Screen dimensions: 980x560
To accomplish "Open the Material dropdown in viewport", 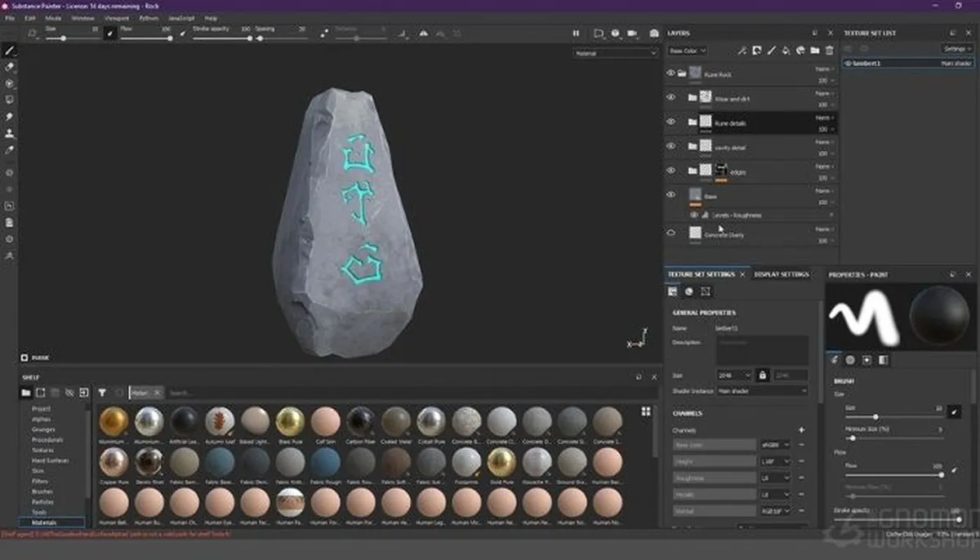I will [615, 53].
